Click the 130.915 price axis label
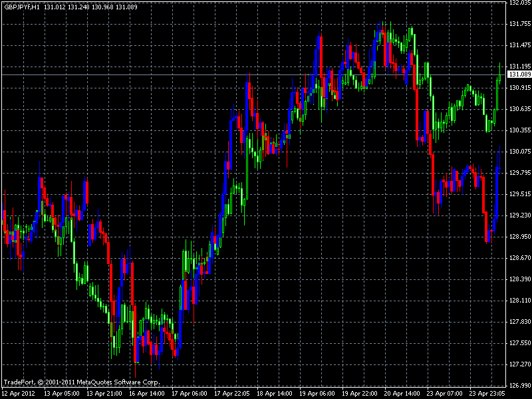 [520, 88]
